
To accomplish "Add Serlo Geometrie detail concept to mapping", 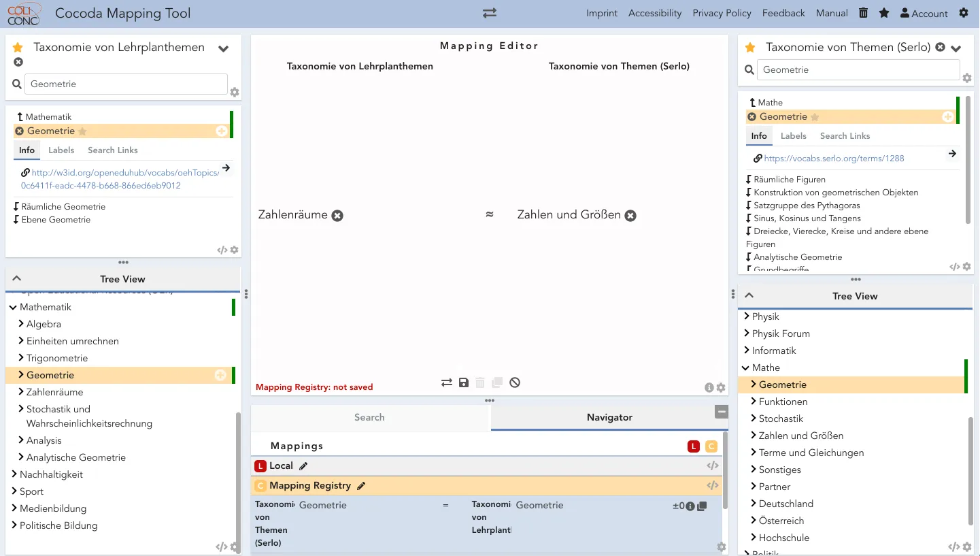I will [x=947, y=117].
